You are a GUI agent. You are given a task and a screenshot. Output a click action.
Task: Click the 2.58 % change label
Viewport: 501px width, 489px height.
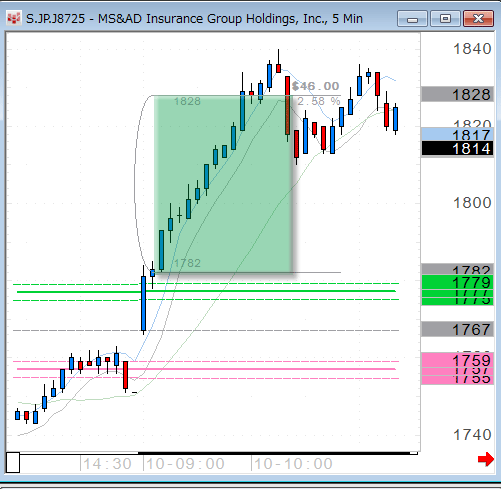coord(319,101)
